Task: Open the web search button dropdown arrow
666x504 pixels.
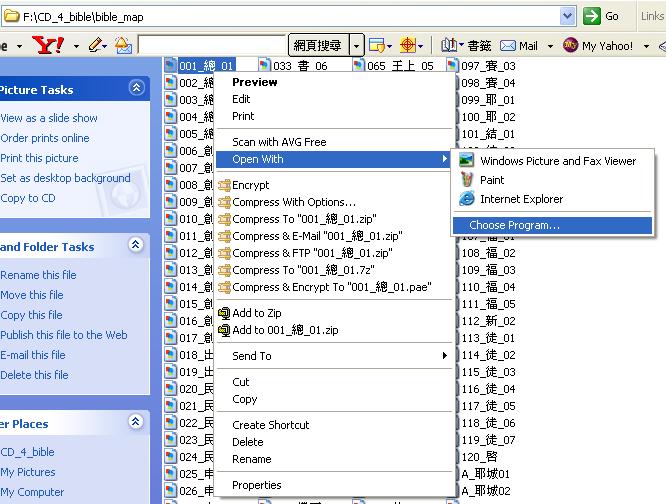Action: pyautogui.click(x=357, y=45)
